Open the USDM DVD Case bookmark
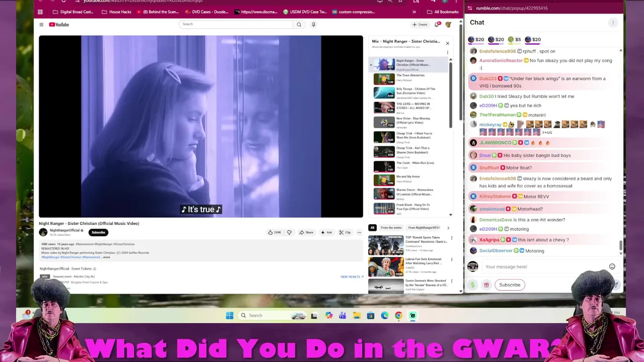The height and width of the screenshot is (362, 644). pyautogui.click(x=305, y=12)
